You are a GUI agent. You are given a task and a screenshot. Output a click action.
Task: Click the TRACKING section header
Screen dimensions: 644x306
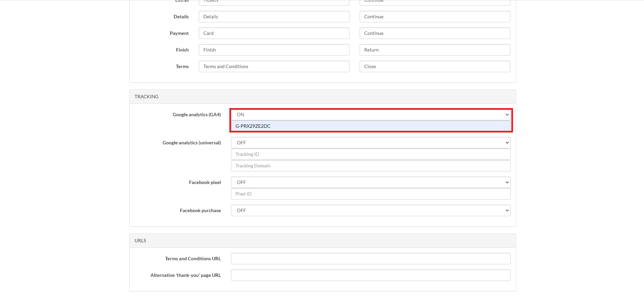click(322, 97)
